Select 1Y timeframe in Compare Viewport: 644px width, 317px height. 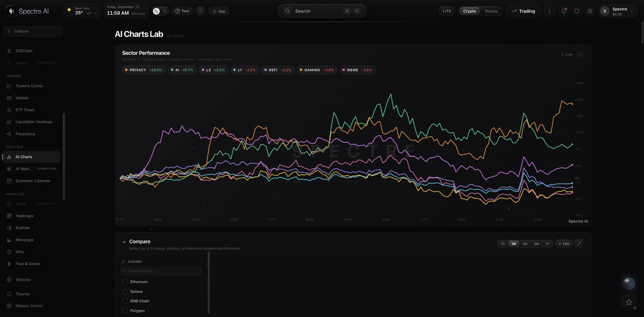[x=547, y=244]
